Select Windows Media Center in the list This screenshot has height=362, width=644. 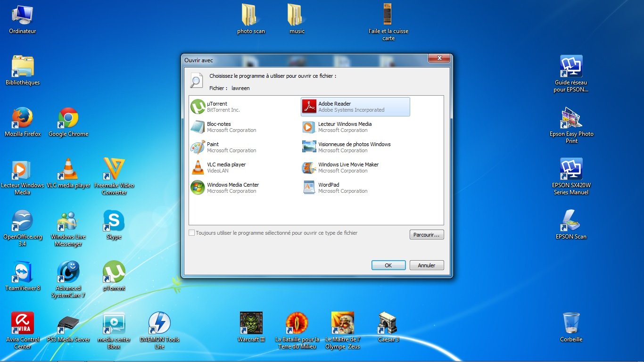[x=244, y=188]
